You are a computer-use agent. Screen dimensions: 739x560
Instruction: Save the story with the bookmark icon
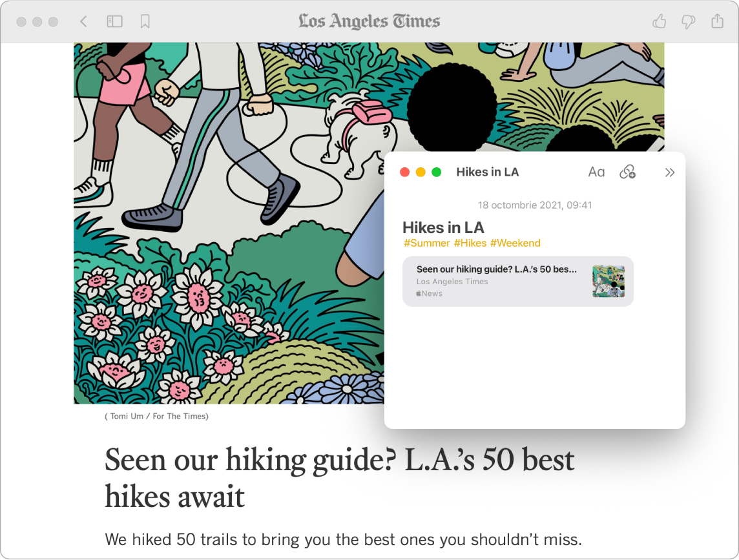pyautogui.click(x=145, y=21)
